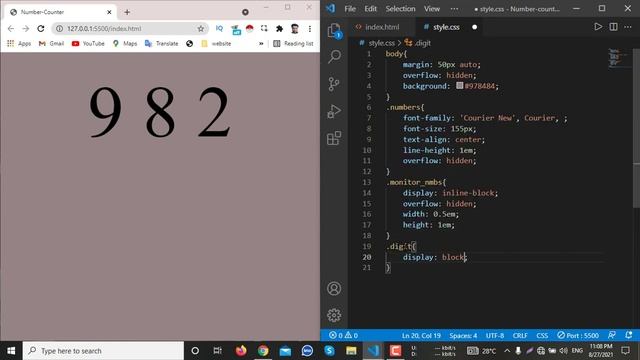Image resolution: width=640 pixels, height=360 pixels.
Task: Open the Maps bookmark
Action: pyautogui.click(x=125, y=43)
